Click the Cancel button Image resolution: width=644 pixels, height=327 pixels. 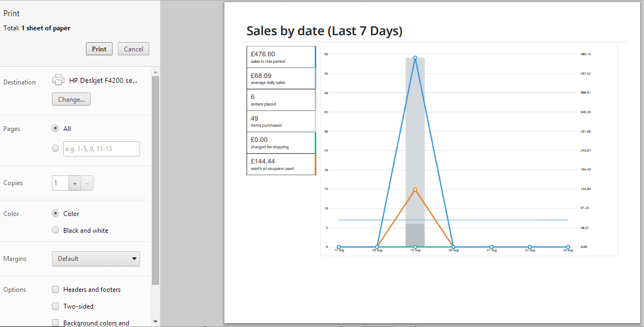(133, 49)
